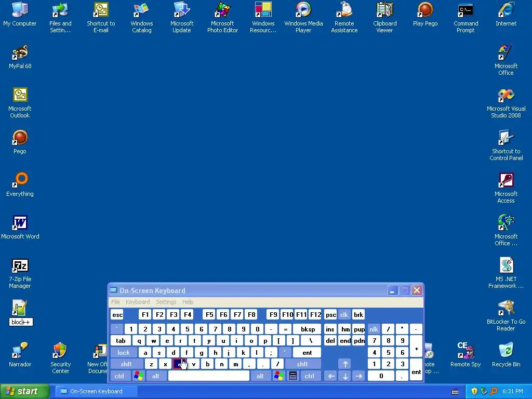Open the File menu in On-Screen Keyboard
The width and height of the screenshot is (532, 399).
tap(115, 302)
